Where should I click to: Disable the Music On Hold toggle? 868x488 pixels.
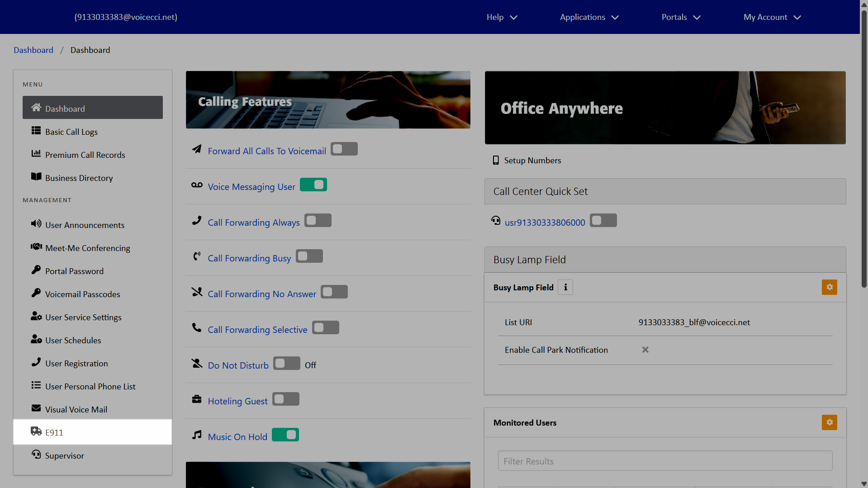(285, 435)
